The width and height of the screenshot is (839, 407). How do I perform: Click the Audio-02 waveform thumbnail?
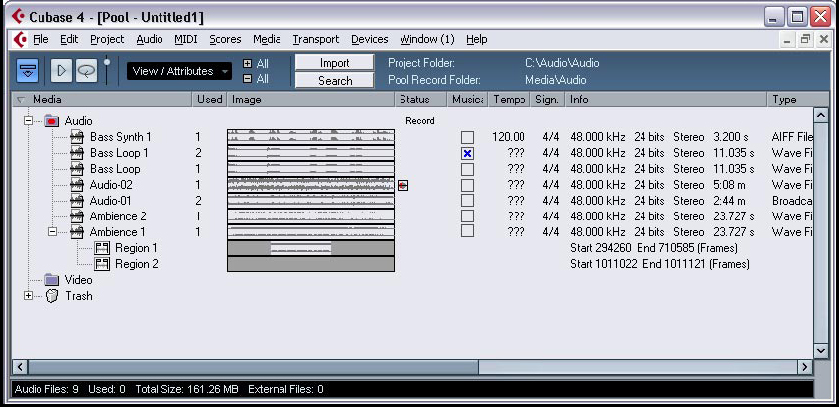311,185
